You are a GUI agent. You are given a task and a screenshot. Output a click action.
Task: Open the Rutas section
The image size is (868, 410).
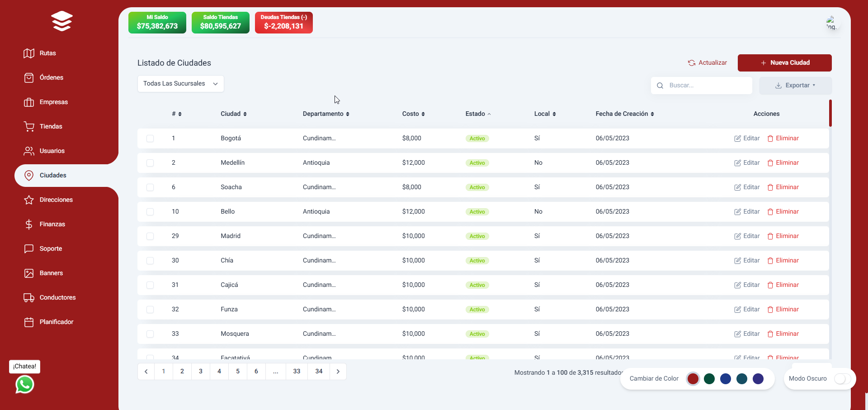[x=47, y=53]
